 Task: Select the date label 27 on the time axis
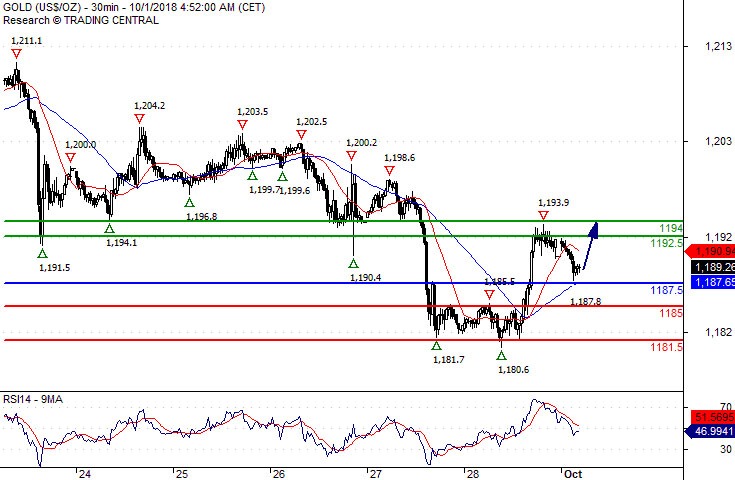tap(375, 474)
